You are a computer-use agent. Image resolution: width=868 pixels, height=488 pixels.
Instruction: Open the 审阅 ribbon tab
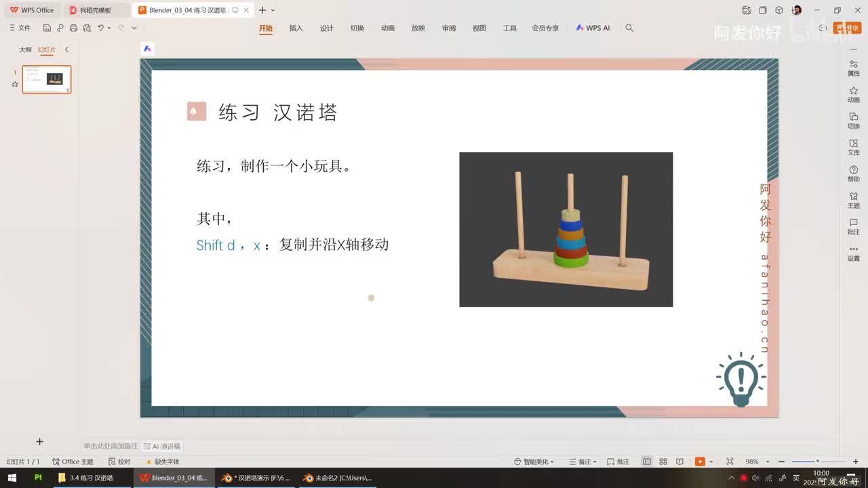(449, 28)
